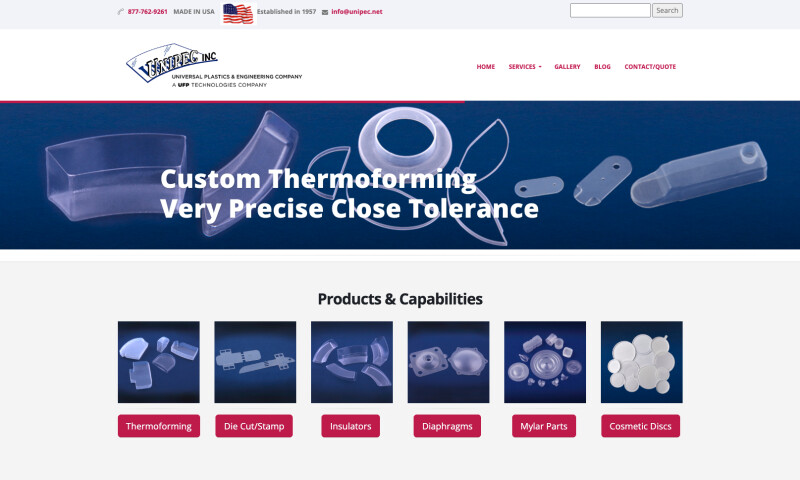Click the info@unipec.net email link
This screenshot has height=480, width=800.
[357, 12]
